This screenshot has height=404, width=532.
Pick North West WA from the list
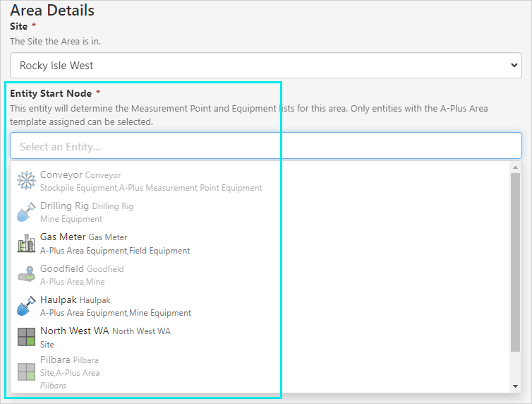(75, 331)
